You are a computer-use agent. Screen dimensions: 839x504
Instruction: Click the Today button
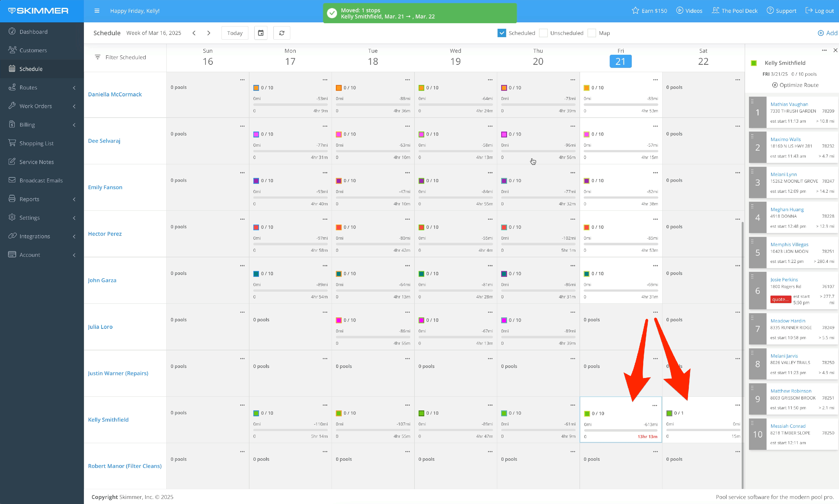tap(235, 33)
